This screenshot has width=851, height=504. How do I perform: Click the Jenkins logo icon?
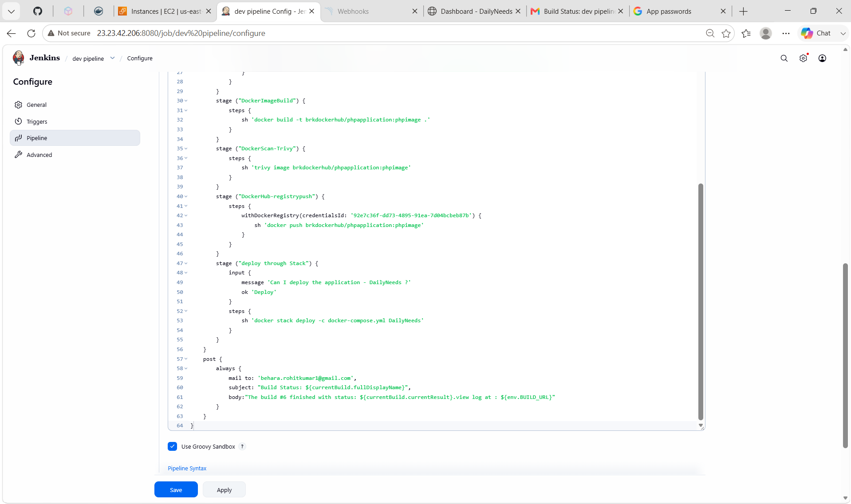pos(19,58)
